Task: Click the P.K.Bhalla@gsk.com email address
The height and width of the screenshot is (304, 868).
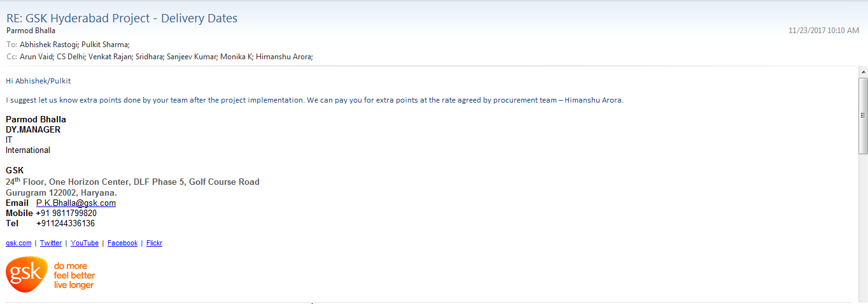Action: pyautogui.click(x=76, y=203)
